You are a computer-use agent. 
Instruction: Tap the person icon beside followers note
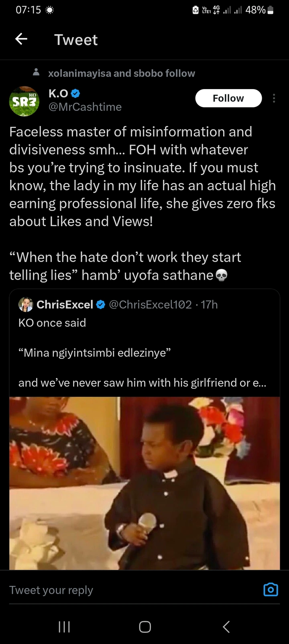click(x=36, y=73)
